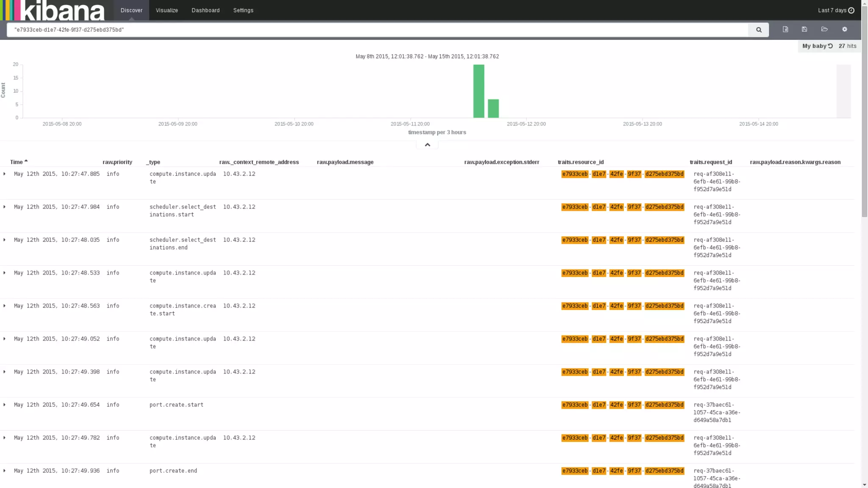Expand the row at 10:27:47.885
The width and height of the screenshot is (868, 488).
(x=5, y=174)
